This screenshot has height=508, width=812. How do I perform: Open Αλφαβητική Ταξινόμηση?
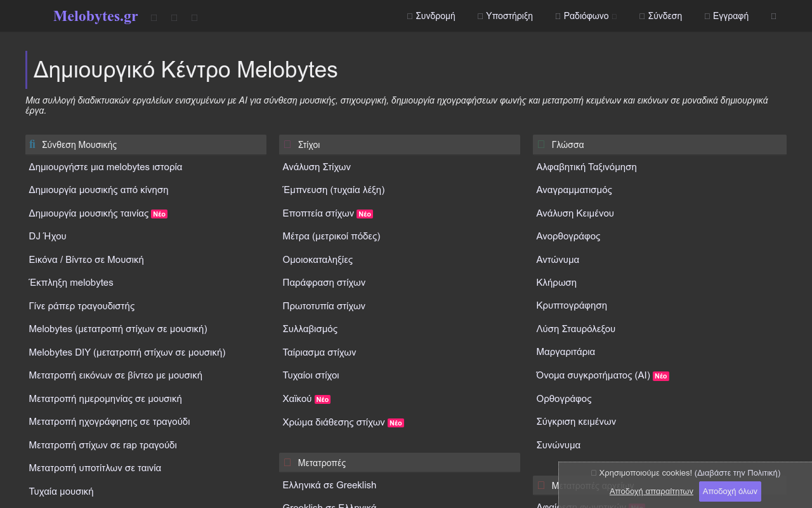[x=586, y=167]
